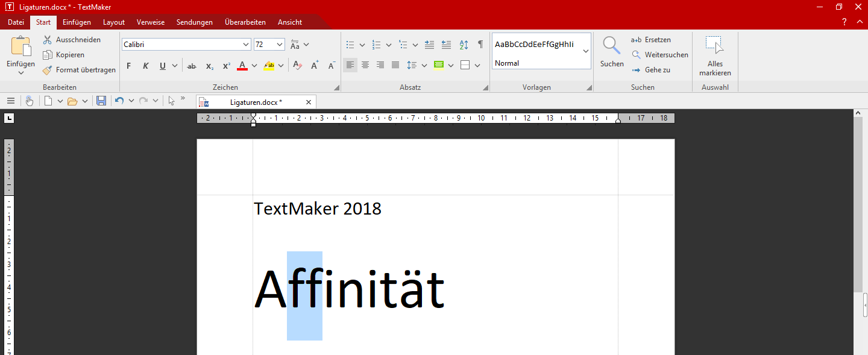Open the Einfügen ribbon tab
868x355 pixels.
tap(77, 22)
